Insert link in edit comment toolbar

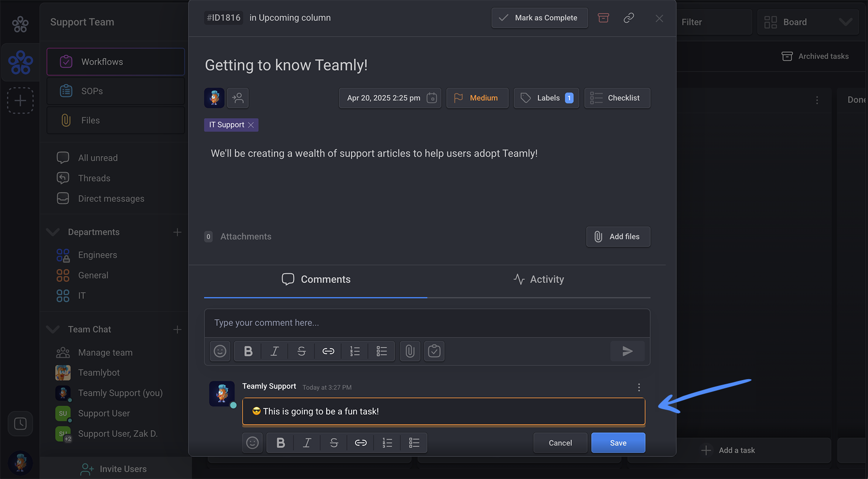point(361,443)
